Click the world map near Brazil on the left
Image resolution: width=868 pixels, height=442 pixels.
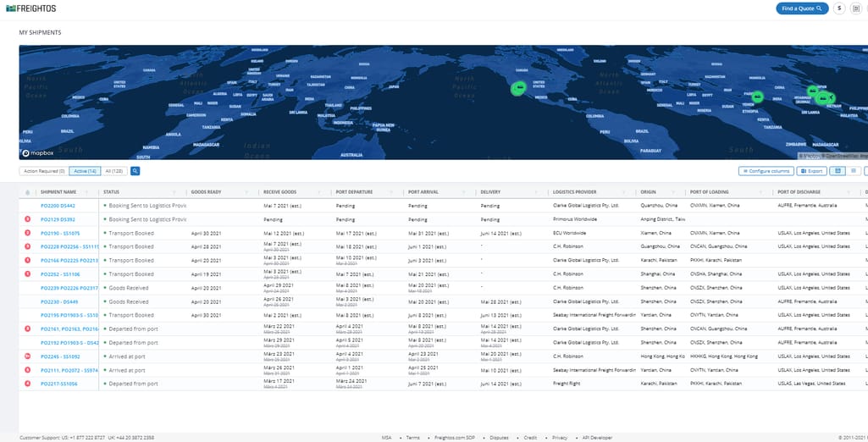[x=68, y=131]
